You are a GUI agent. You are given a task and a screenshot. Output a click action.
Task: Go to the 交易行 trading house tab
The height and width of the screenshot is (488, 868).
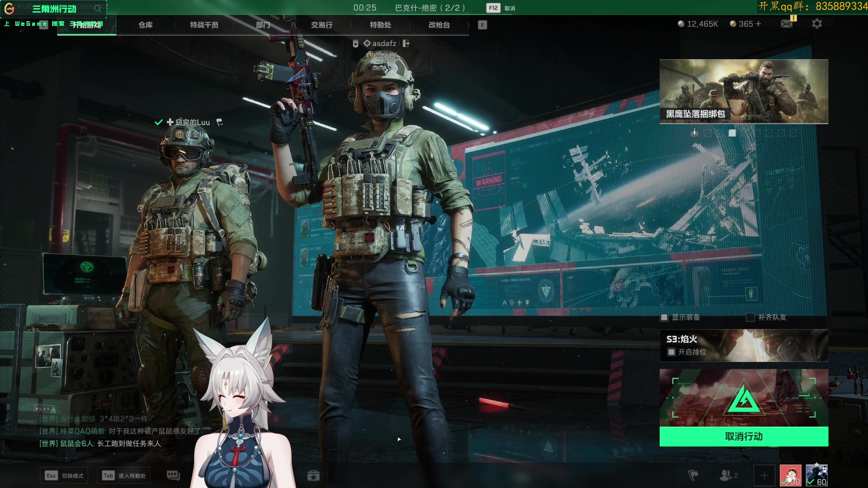pos(321,25)
